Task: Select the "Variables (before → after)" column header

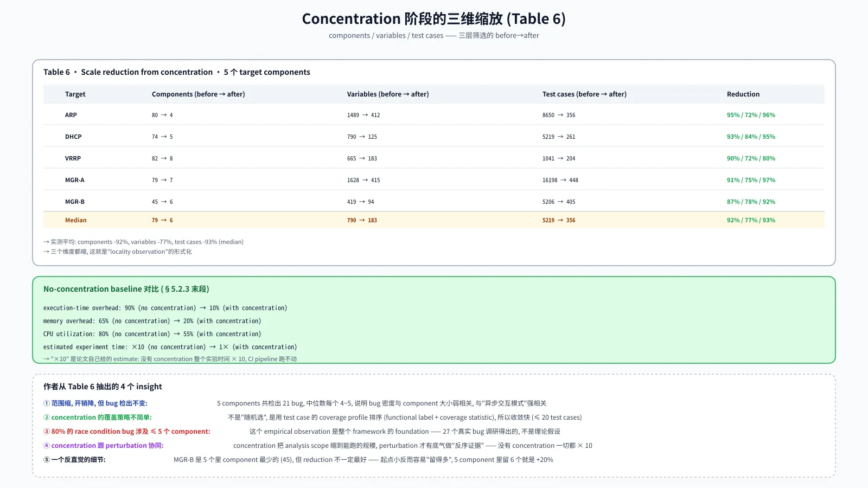Action: tap(388, 94)
